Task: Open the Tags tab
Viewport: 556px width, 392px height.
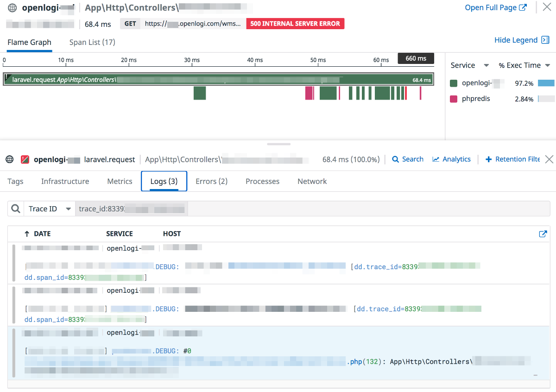Action: pyautogui.click(x=15, y=181)
